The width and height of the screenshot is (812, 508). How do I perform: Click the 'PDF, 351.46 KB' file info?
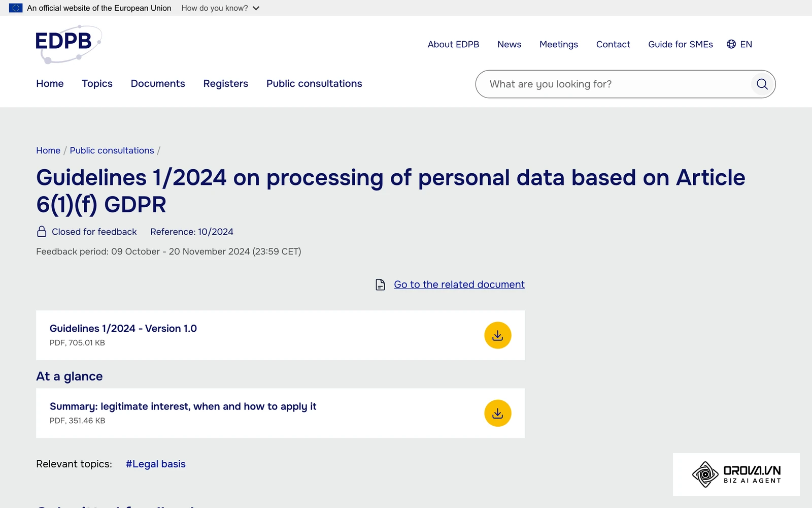pos(77,421)
